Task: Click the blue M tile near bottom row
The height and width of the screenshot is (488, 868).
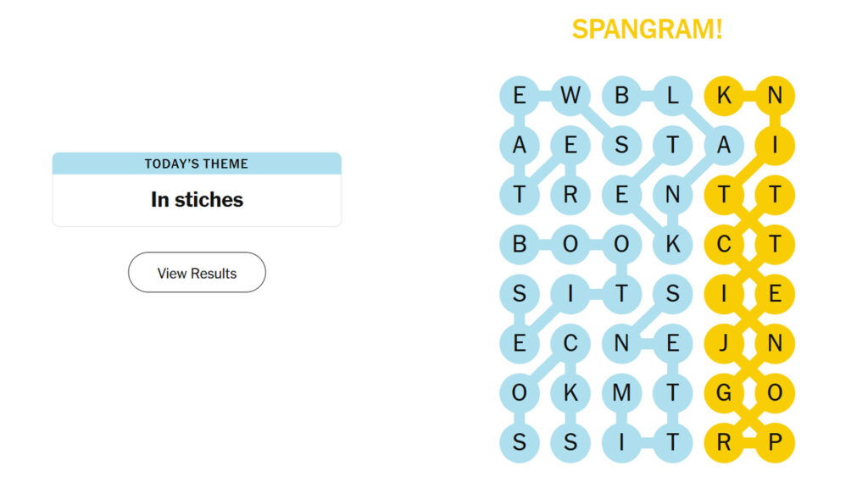Action: (x=622, y=393)
